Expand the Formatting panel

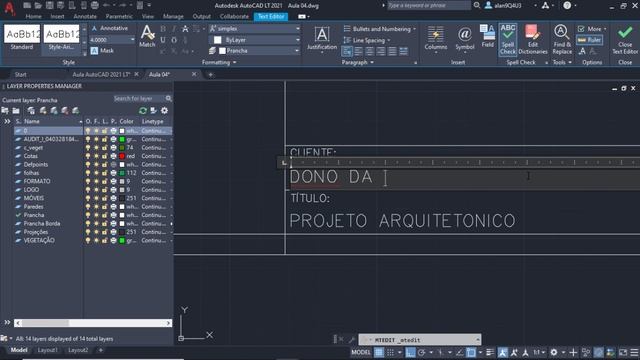[219, 62]
